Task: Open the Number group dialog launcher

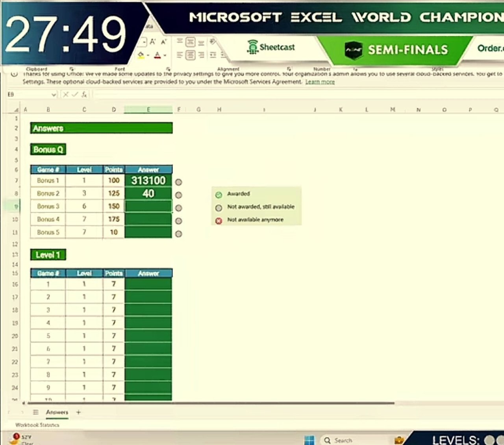Action: [x=356, y=69]
